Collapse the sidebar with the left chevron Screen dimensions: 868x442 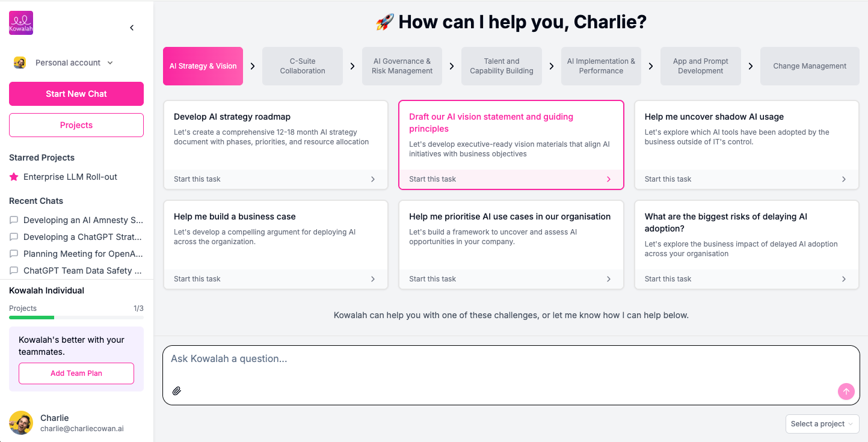[x=132, y=28]
